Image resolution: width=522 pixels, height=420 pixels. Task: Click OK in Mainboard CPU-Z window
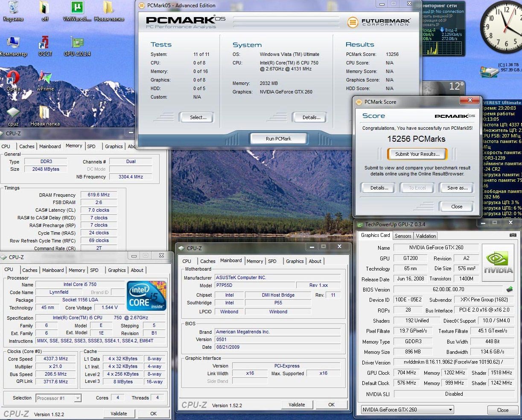[x=331, y=405]
